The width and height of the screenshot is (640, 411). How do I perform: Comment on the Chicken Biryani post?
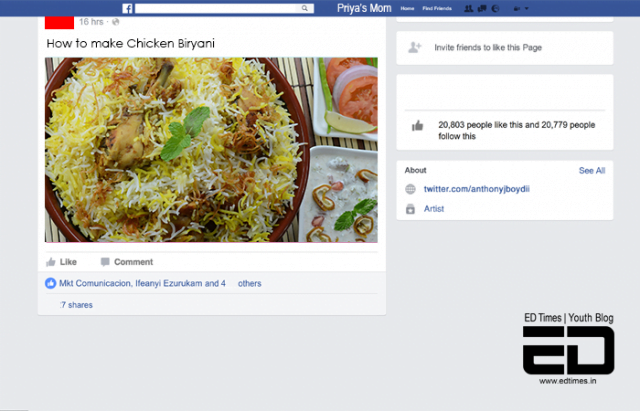(x=126, y=262)
